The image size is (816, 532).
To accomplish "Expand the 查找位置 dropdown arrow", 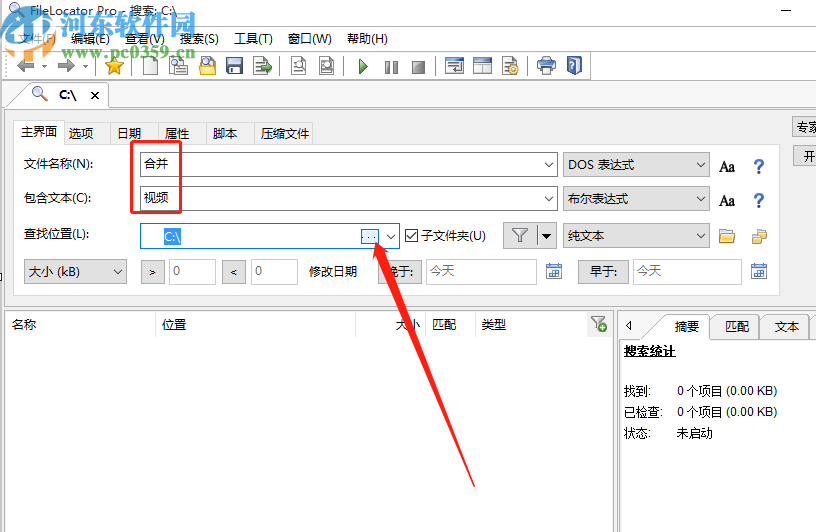I will [x=391, y=237].
